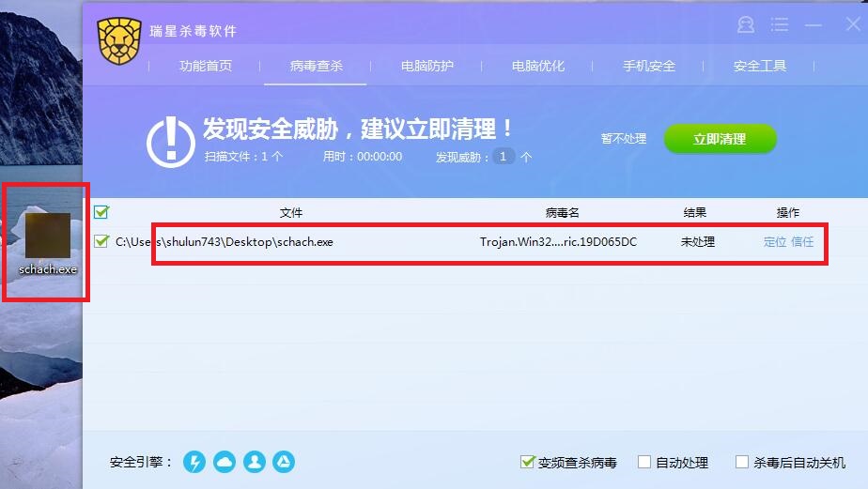
Task: Click the 病毒名 column header
Action: pyautogui.click(x=562, y=212)
